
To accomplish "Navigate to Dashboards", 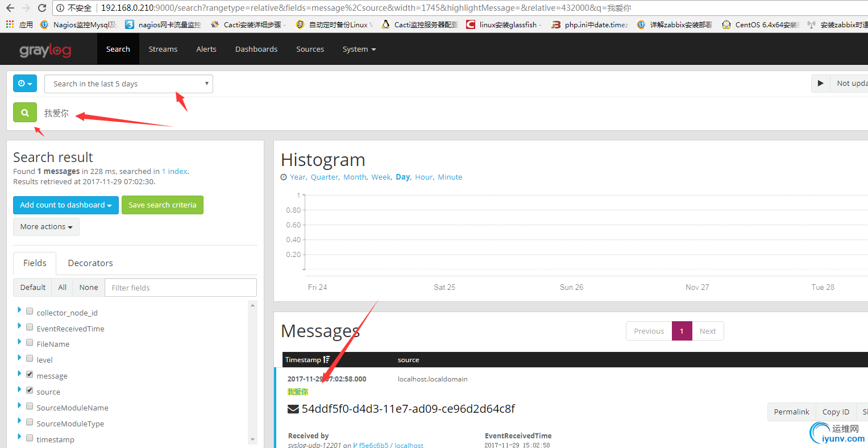I will (x=256, y=49).
